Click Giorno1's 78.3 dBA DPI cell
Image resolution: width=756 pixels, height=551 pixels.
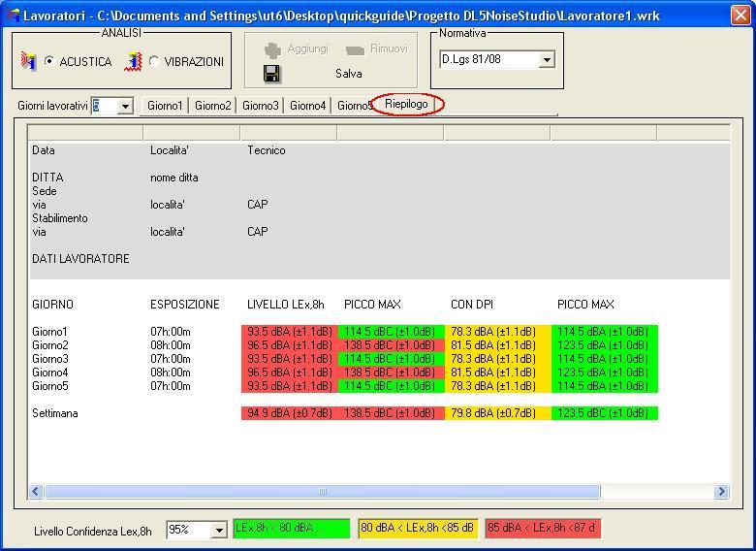pos(497,332)
